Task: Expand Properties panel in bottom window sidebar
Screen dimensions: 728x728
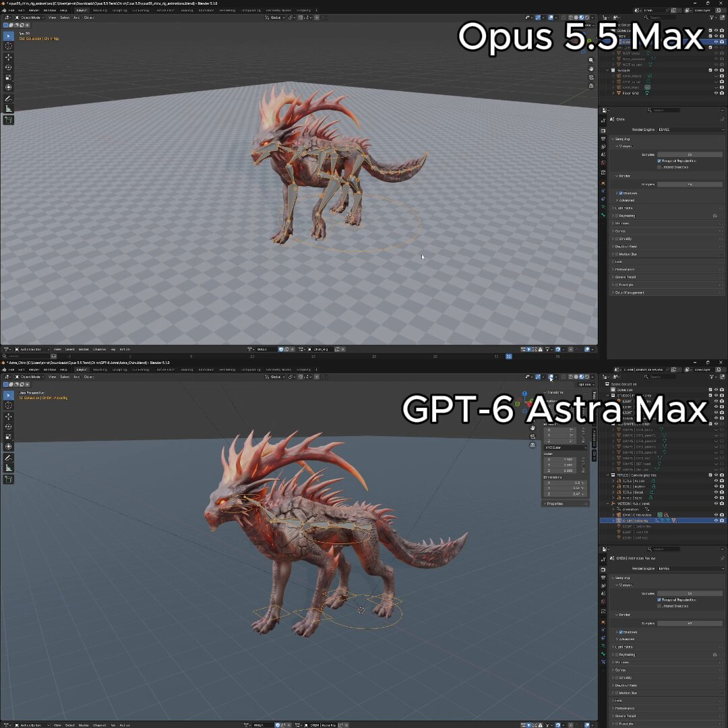Action: click(553, 504)
